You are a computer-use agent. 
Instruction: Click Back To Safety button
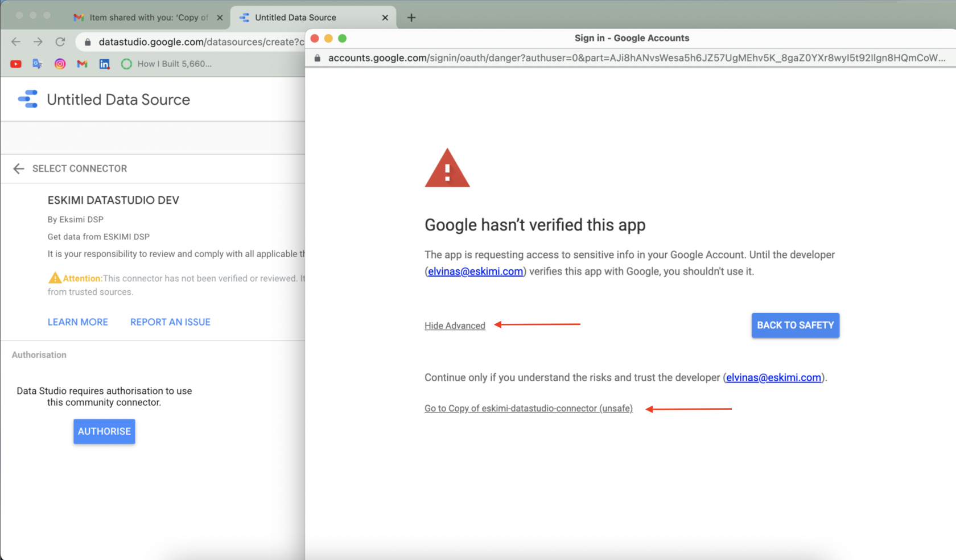pyautogui.click(x=796, y=325)
